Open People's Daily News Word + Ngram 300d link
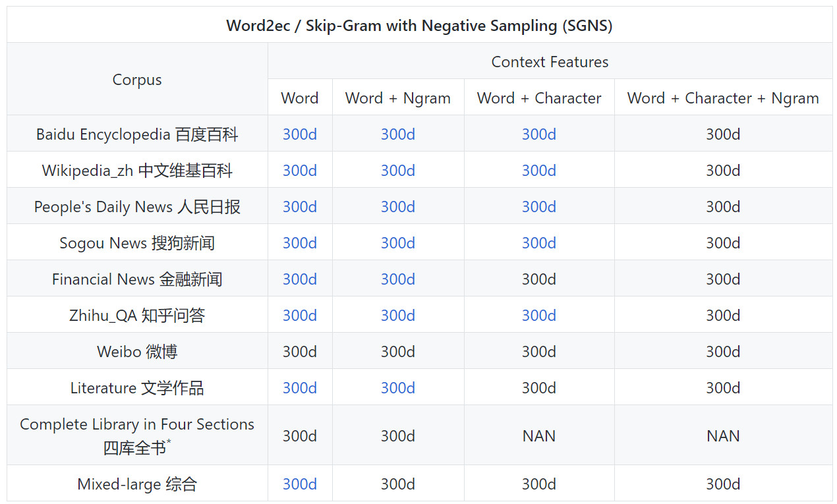The height and width of the screenshot is (504, 837). pyautogui.click(x=398, y=207)
